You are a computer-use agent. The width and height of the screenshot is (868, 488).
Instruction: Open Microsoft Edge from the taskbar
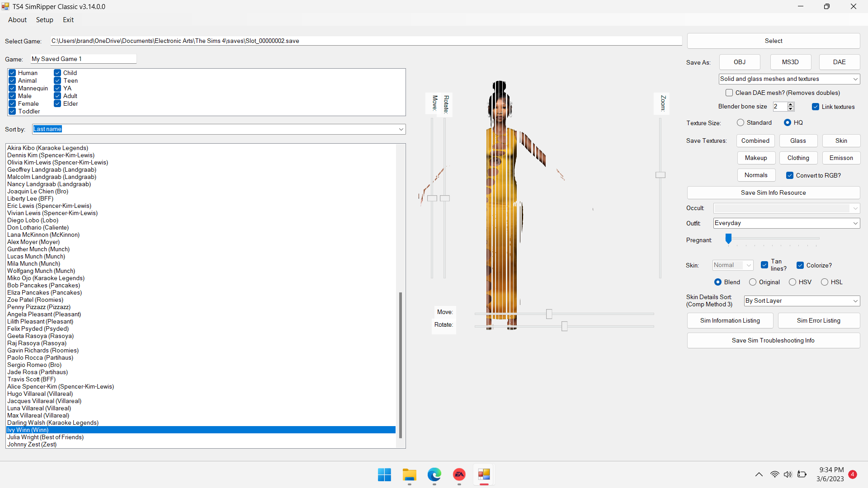pyautogui.click(x=434, y=475)
